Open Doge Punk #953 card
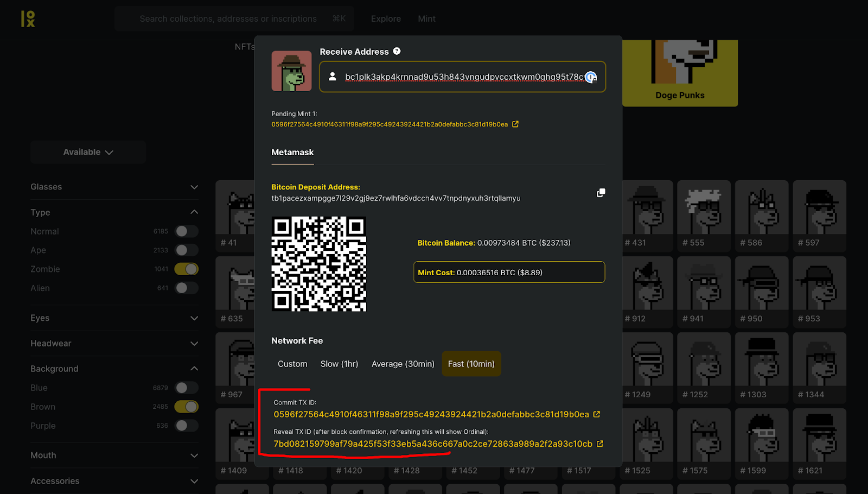This screenshot has width=868, height=494. tap(820, 292)
